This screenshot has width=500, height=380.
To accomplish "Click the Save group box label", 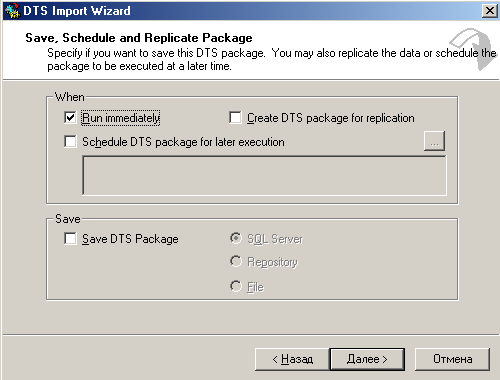I will coord(68,219).
